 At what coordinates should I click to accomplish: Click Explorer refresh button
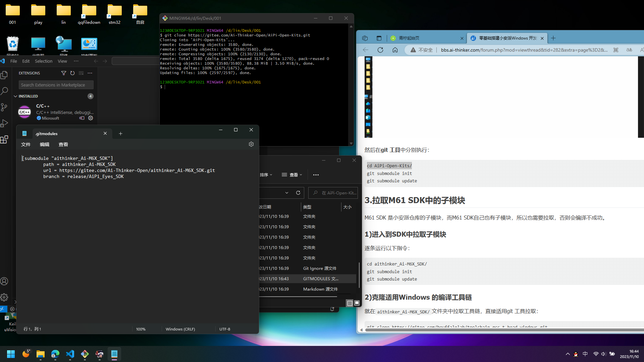(298, 193)
